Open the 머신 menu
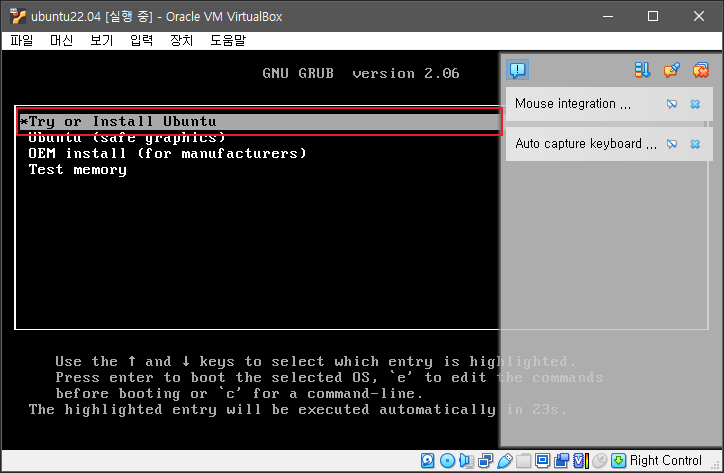The height and width of the screenshot is (473, 724). click(61, 40)
